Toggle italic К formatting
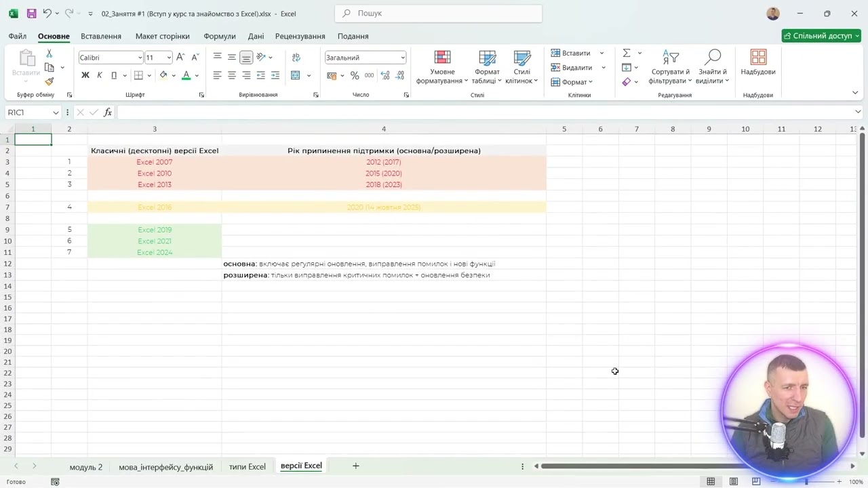This screenshot has height=488, width=868. (100, 75)
